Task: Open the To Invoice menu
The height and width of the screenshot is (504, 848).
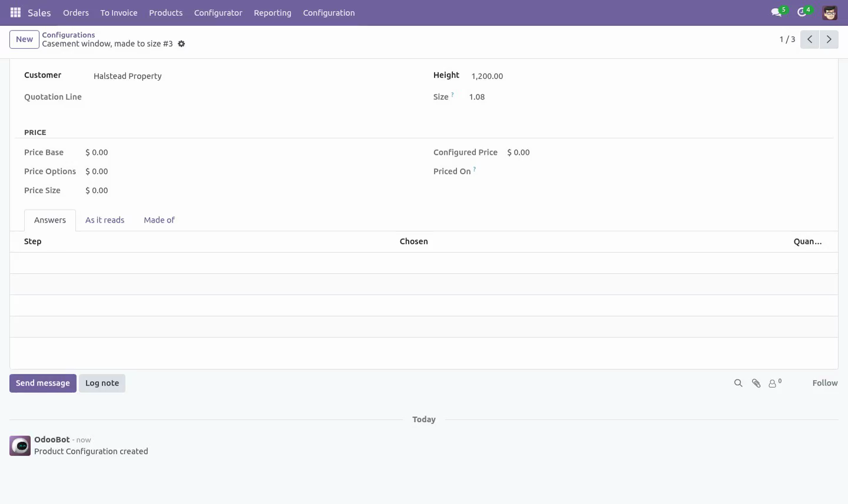Action: pos(119,12)
